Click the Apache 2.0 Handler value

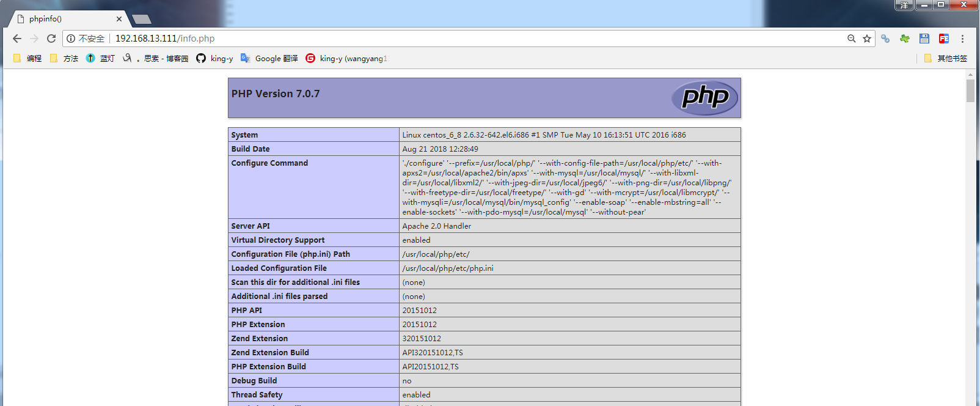click(437, 226)
